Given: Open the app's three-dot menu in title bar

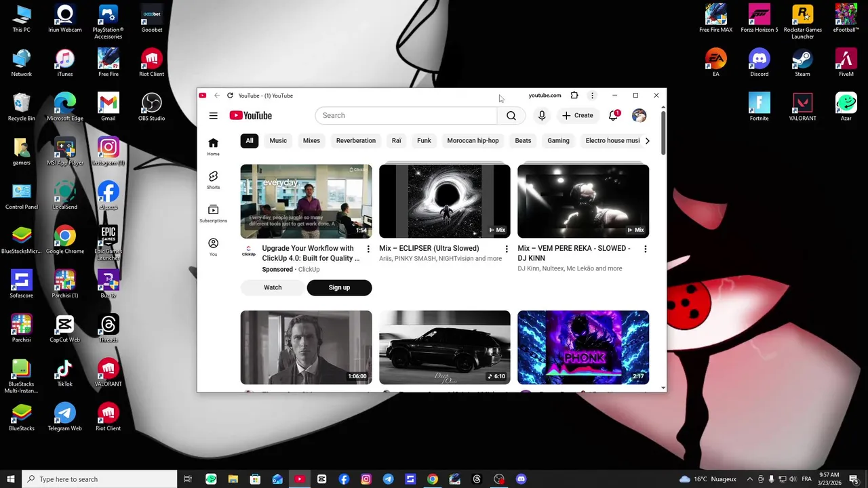Looking at the screenshot, I should click(592, 96).
